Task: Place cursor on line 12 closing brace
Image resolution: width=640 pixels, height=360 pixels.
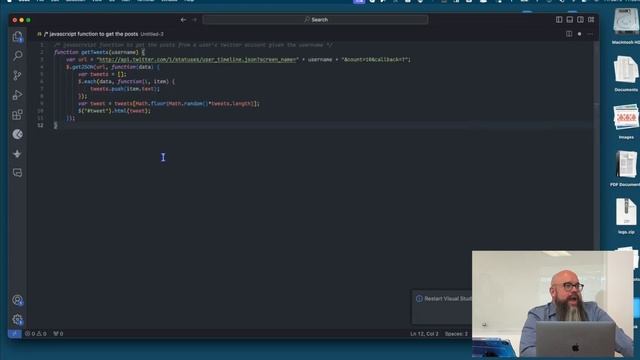Action: point(56,125)
